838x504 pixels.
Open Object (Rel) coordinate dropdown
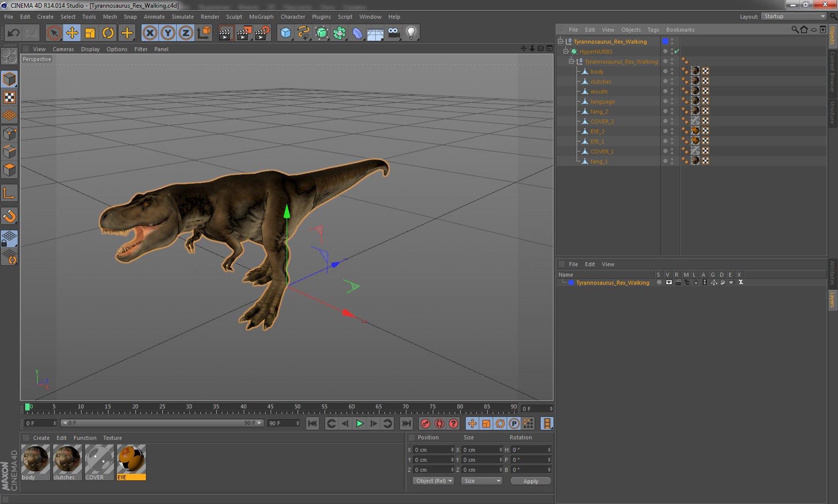pos(433,481)
